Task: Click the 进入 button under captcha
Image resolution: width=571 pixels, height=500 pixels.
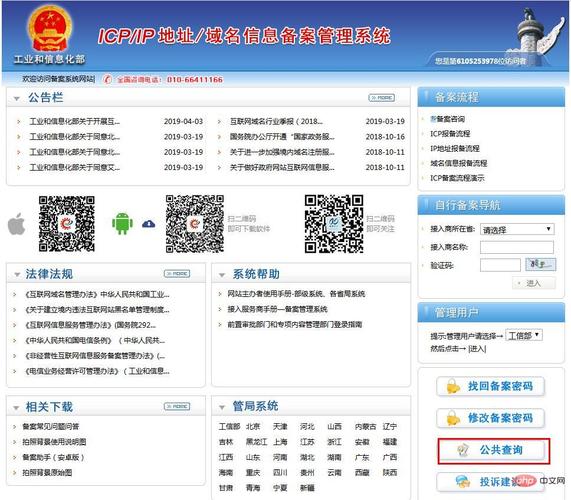Action: tap(534, 283)
